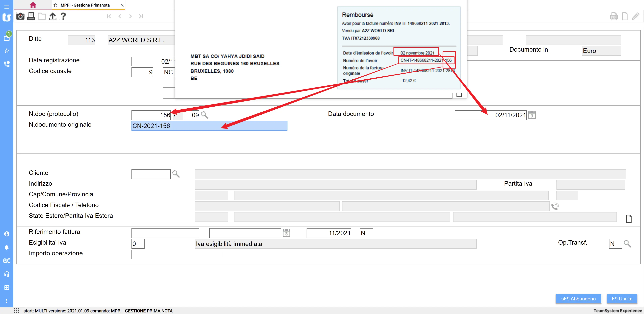
Task: Go to the last record arrow
Action: (x=141, y=16)
